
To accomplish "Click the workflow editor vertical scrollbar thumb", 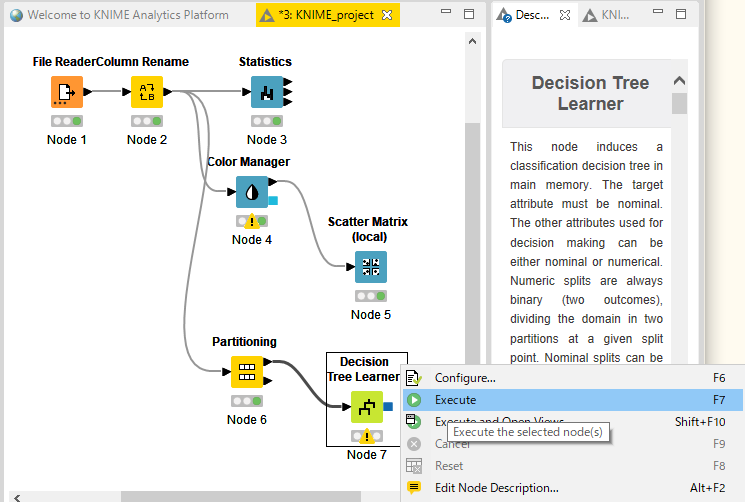I will tap(472, 243).
